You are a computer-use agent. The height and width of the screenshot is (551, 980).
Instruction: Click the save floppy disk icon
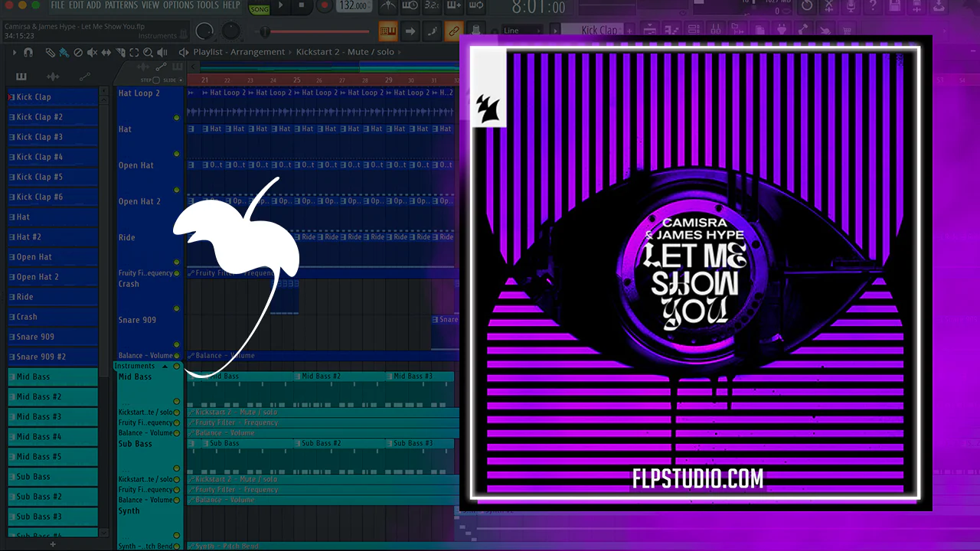coord(896,7)
